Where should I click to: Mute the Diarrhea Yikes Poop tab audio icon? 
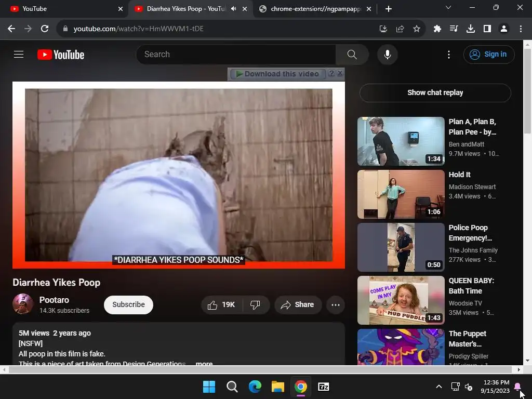click(233, 9)
